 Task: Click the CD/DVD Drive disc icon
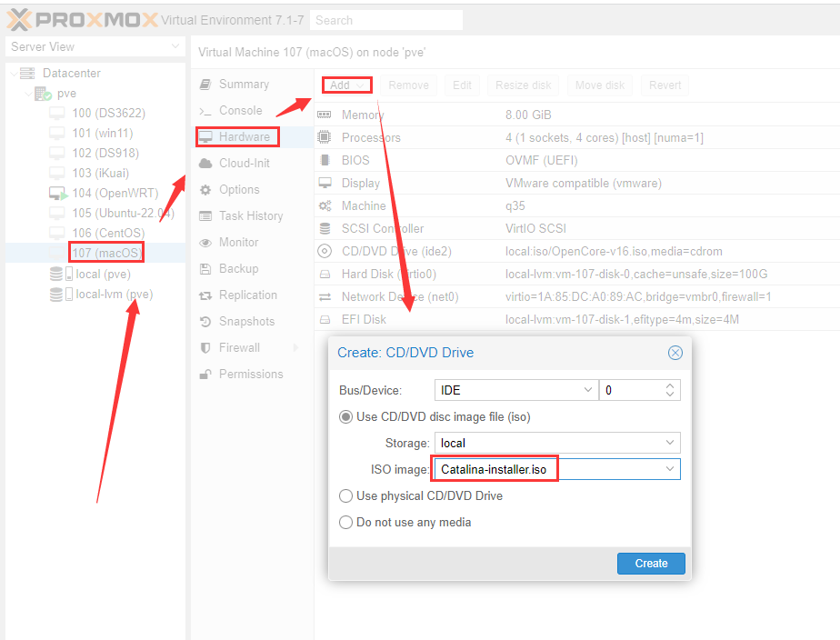click(325, 251)
